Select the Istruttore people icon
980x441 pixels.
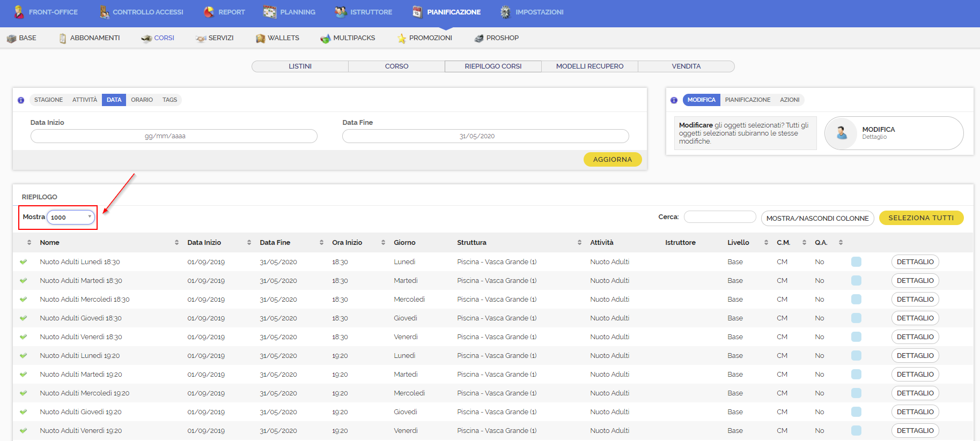pyautogui.click(x=340, y=12)
